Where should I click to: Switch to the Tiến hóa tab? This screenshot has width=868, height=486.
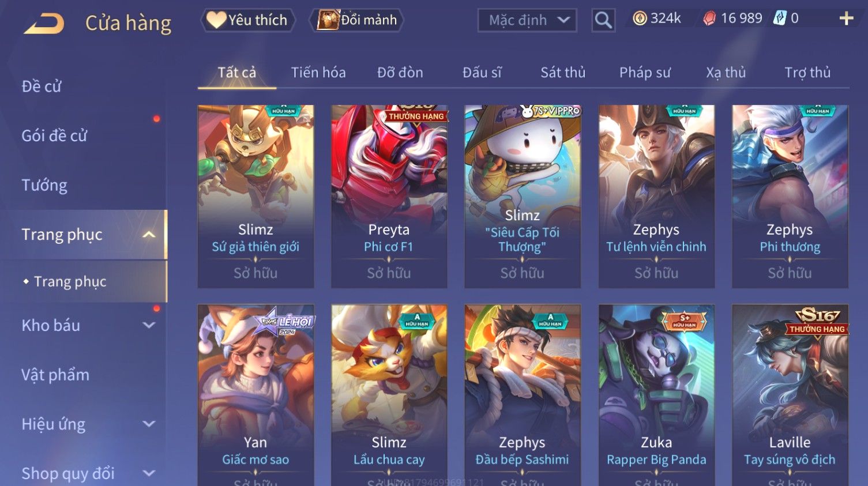coord(318,73)
